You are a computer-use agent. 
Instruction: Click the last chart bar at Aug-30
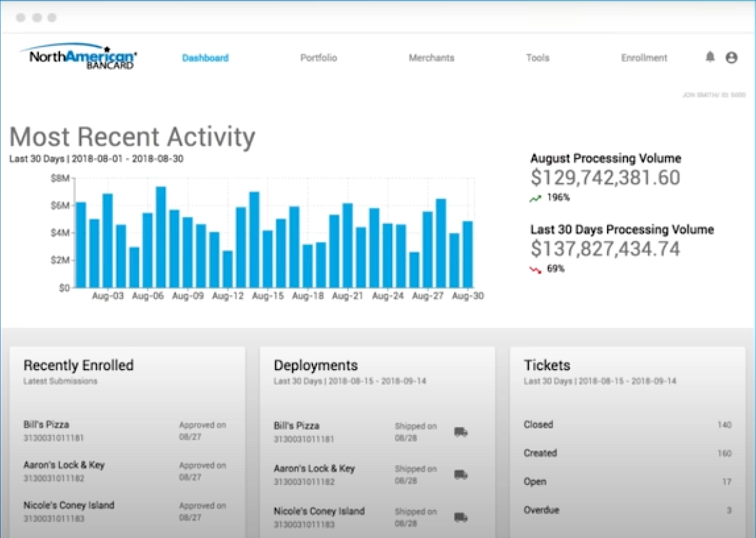[x=467, y=254]
